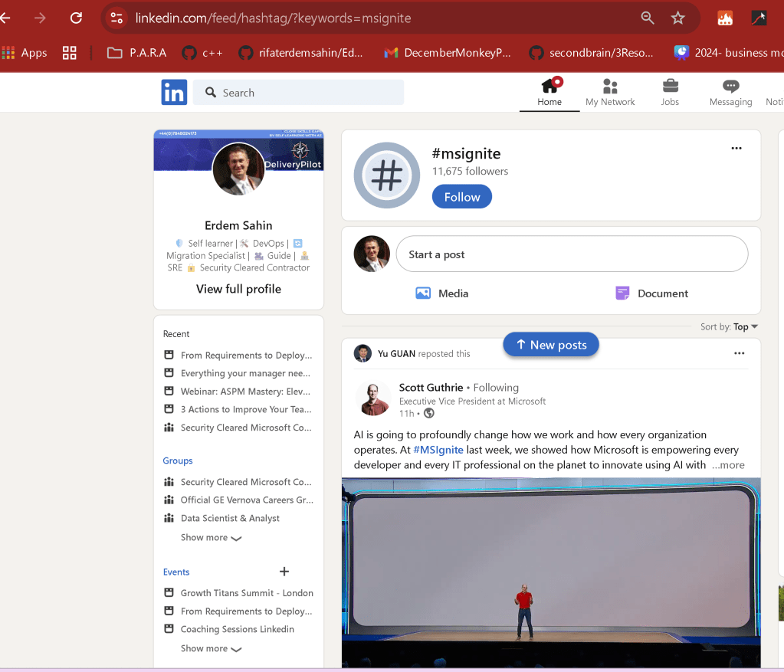The width and height of the screenshot is (784, 672).
Task: Open the c++ GitHub bookmark
Action: pos(202,53)
